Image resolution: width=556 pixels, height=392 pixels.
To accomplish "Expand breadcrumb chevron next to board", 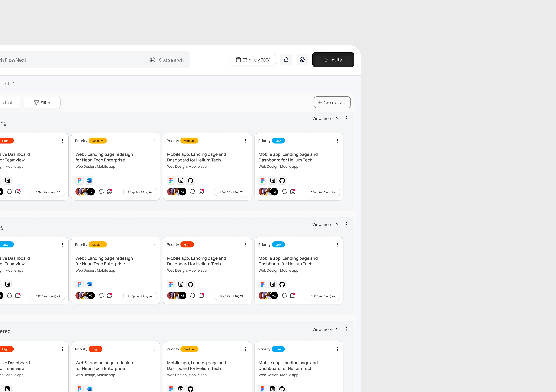I will pos(14,83).
